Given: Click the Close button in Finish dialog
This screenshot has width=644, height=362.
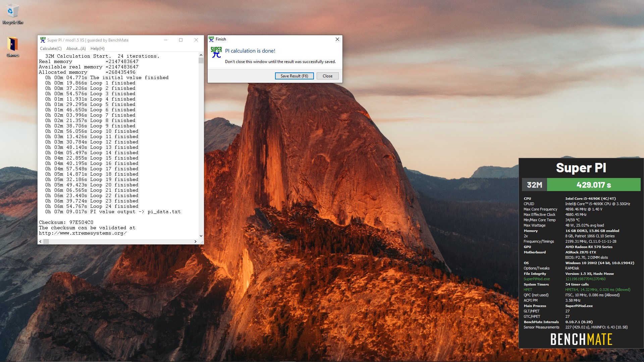Looking at the screenshot, I should click(x=327, y=76).
